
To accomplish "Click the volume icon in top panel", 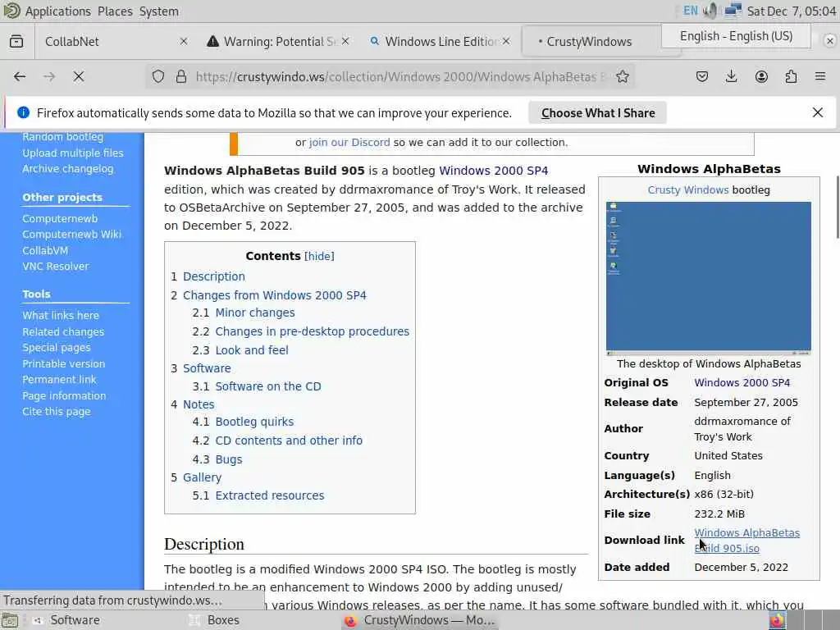I will 710,11.
